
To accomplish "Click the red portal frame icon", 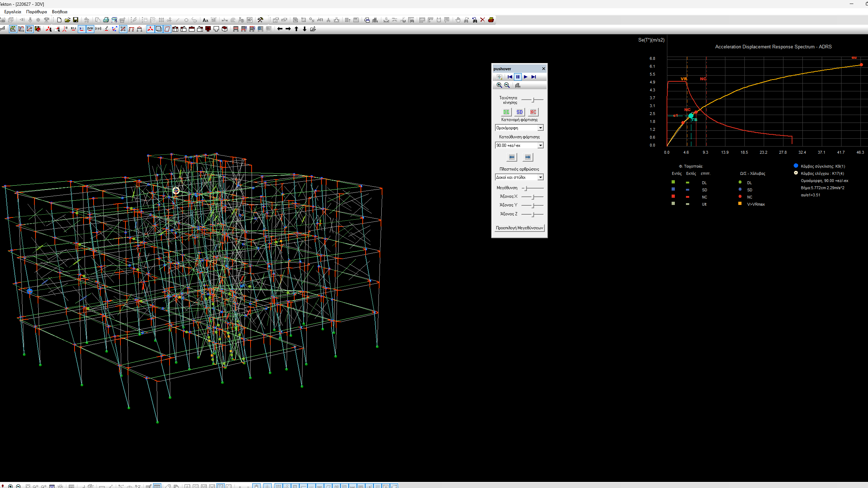I will point(131,29).
